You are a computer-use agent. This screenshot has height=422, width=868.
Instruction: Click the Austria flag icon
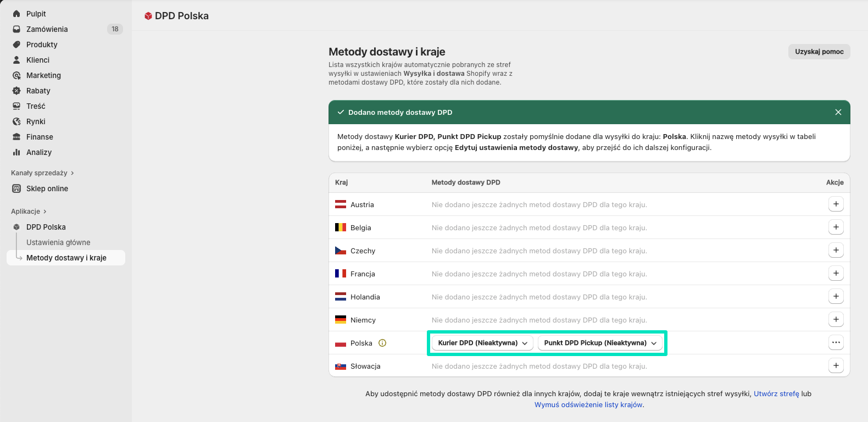[341, 204]
